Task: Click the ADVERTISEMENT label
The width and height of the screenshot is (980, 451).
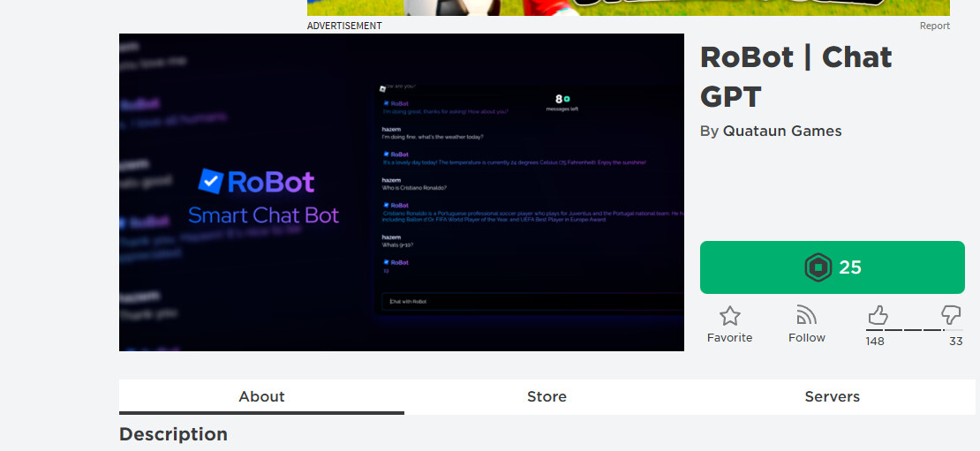Action: coord(343,26)
